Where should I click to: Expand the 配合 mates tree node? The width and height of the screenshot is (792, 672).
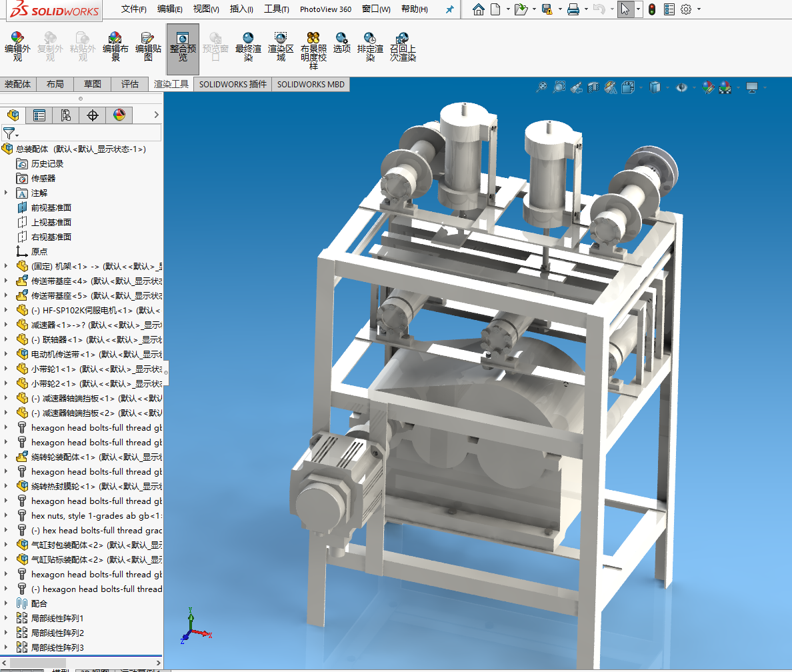pos(7,603)
